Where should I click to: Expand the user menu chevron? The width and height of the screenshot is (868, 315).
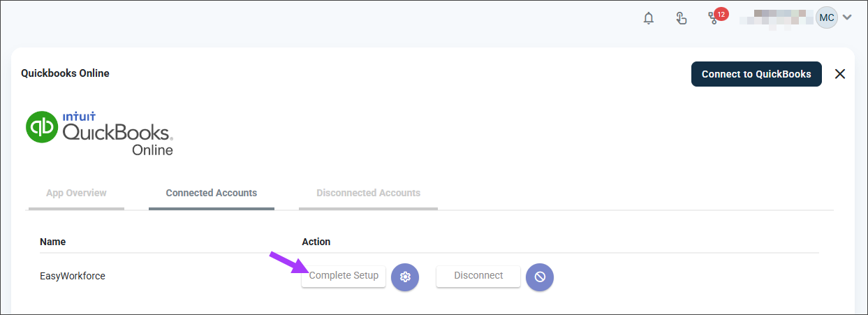pos(847,17)
